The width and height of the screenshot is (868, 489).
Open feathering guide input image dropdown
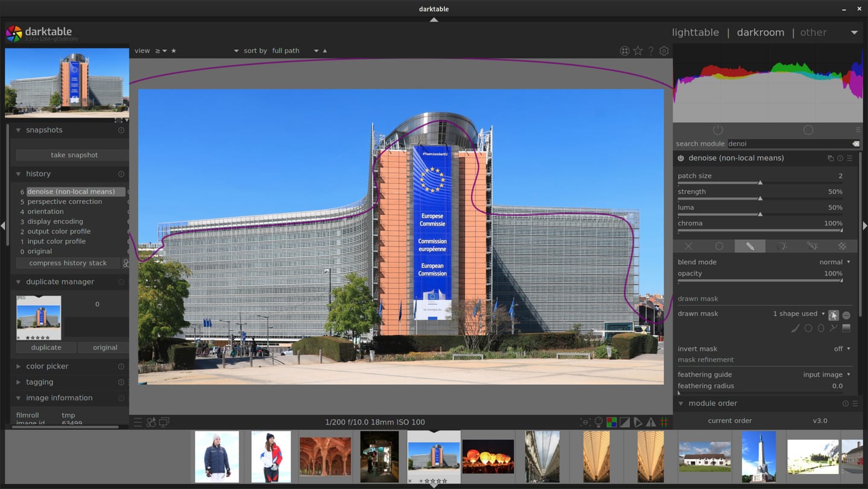click(x=826, y=374)
